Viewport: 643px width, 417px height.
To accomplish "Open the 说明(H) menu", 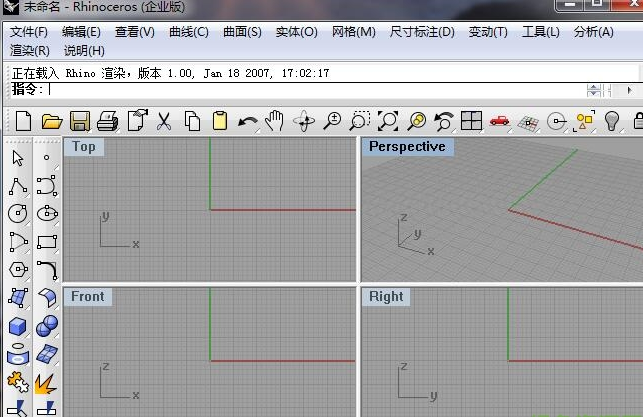I will click(84, 51).
